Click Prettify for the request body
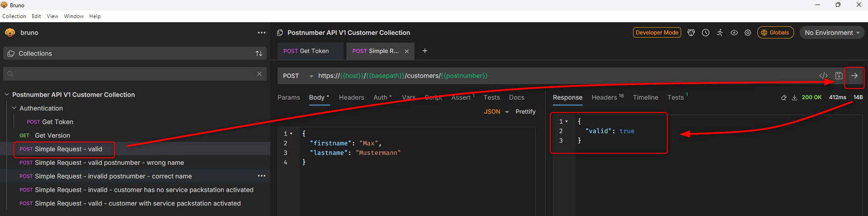The image size is (868, 216). pyautogui.click(x=526, y=111)
